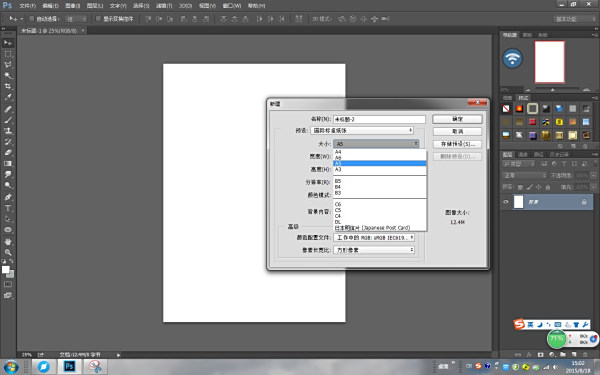Open the 文件(F) menu
Screen dimensions: 600x375
pyautogui.click(x=27, y=6)
